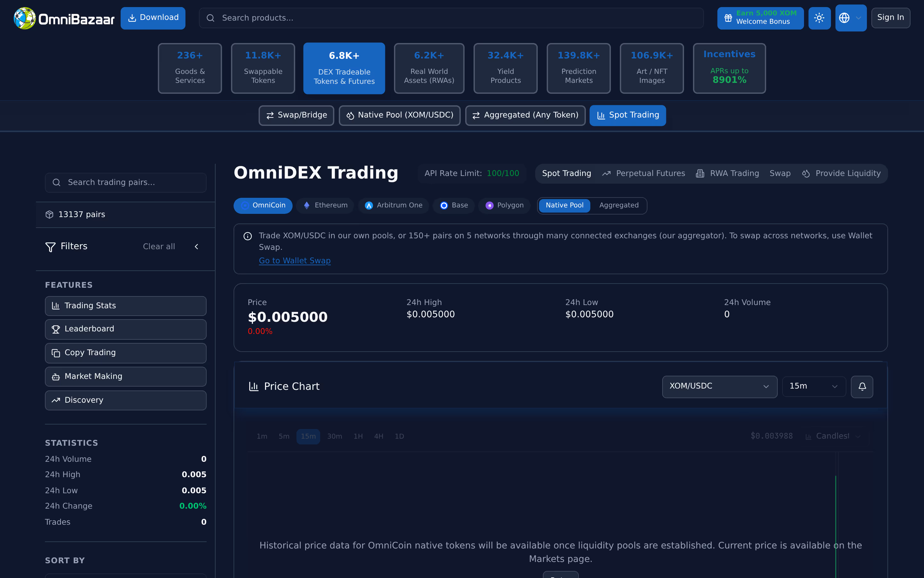Screen dimensions: 924x578
Task: Click the Ethereum diamond icon
Action: click(307, 206)
